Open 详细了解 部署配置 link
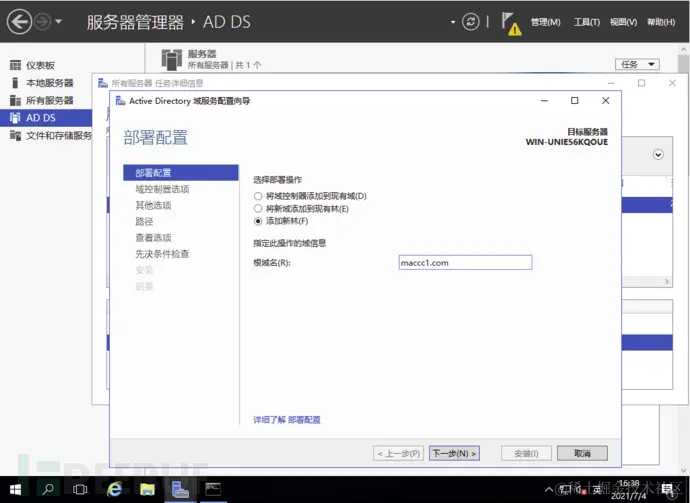The width and height of the screenshot is (690, 503). tap(286, 420)
